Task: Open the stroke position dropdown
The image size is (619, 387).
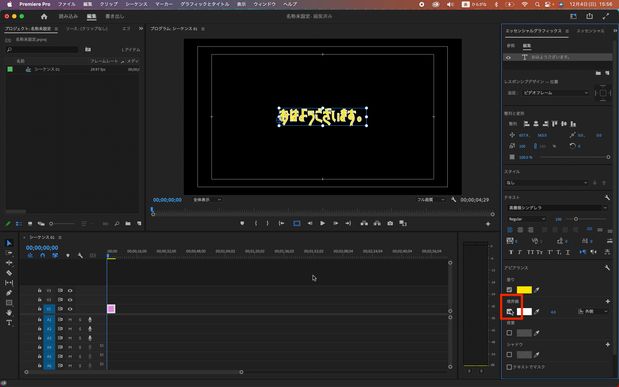Action: (593, 312)
